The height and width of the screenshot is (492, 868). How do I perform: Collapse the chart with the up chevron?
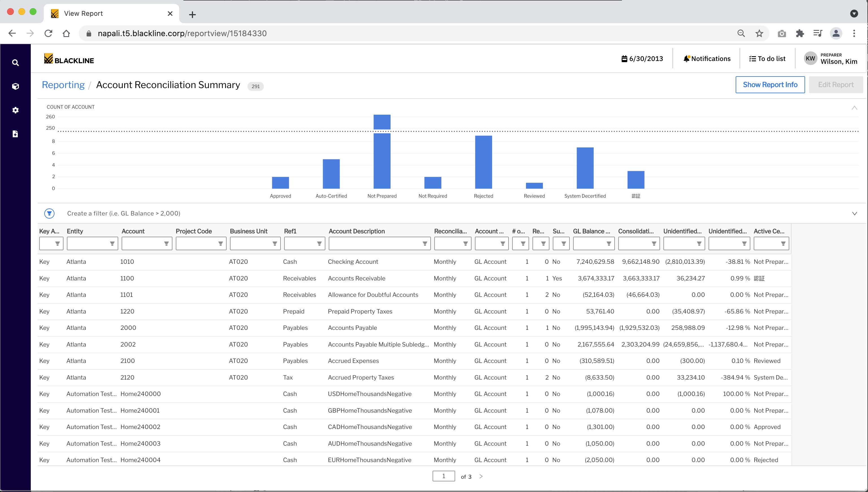(x=854, y=108)
